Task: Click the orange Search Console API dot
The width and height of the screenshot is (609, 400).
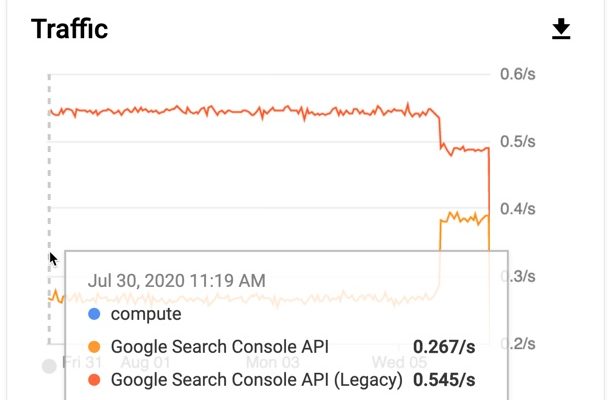Action: (94, 347)
